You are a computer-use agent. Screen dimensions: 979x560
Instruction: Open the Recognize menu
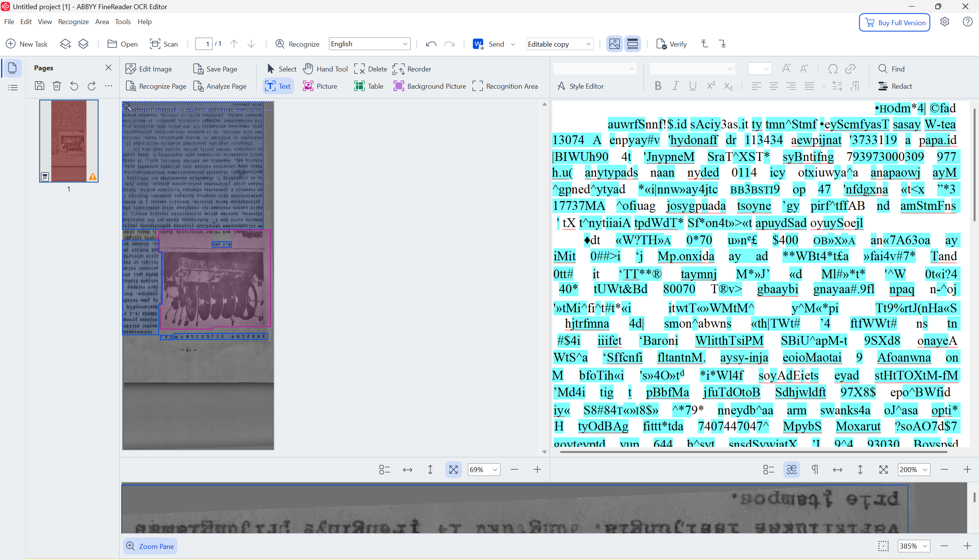pyautogui.click(x=73, y=21)
